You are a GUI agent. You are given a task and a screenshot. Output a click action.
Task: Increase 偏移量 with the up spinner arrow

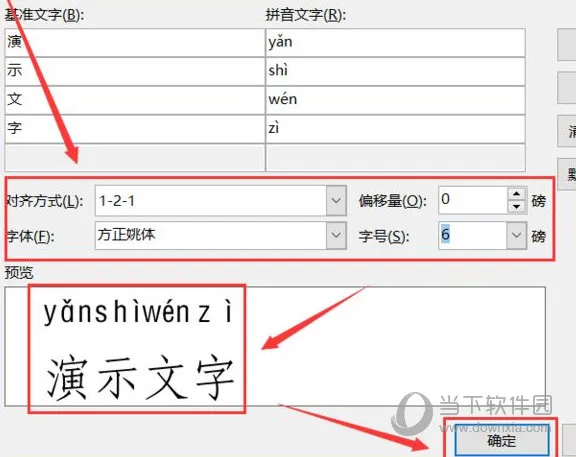pos(516,194)
